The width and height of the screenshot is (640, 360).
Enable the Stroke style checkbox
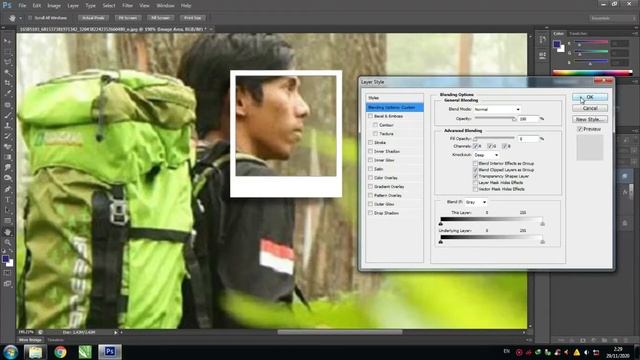(371, 142)
